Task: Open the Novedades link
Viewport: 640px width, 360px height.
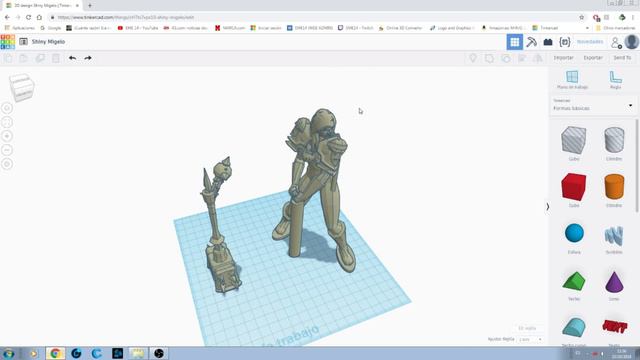Action: click(590, 42)
